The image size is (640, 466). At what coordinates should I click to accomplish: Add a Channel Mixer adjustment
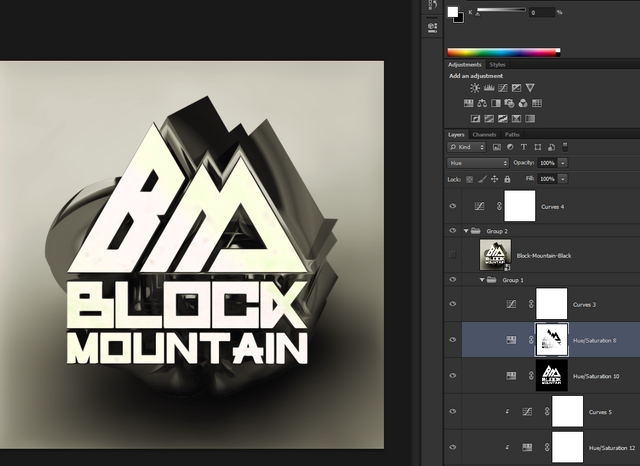coord(523,103)
